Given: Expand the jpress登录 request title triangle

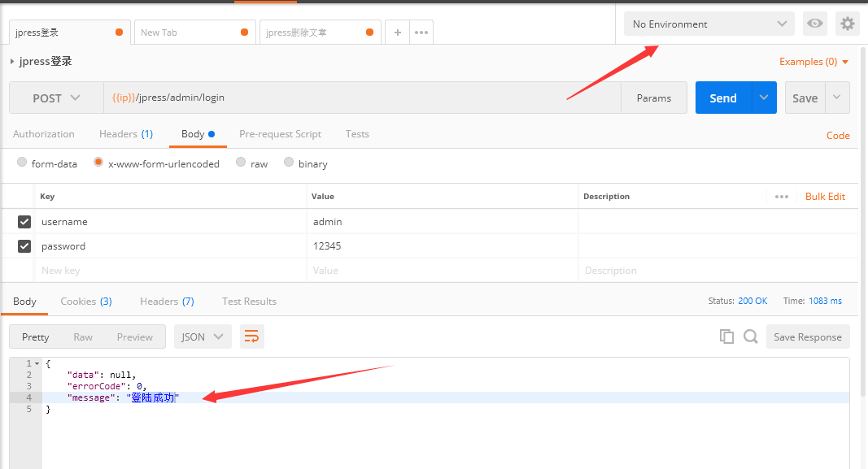Looking at the screenshot, I should click(12, 62).
